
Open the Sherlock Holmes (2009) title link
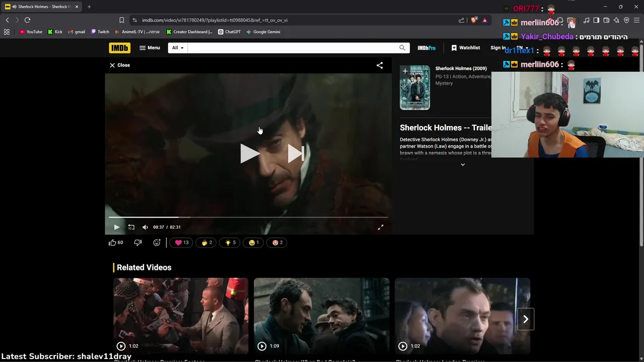461,68
